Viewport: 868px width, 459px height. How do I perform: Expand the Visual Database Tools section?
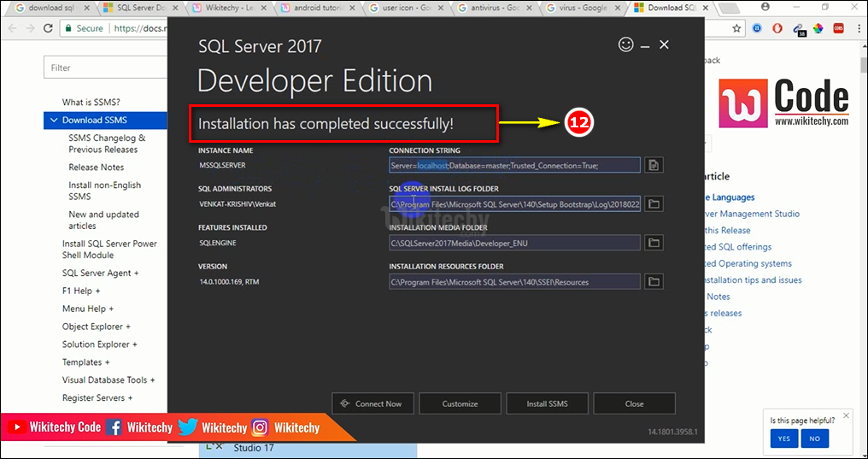point(108,380)
